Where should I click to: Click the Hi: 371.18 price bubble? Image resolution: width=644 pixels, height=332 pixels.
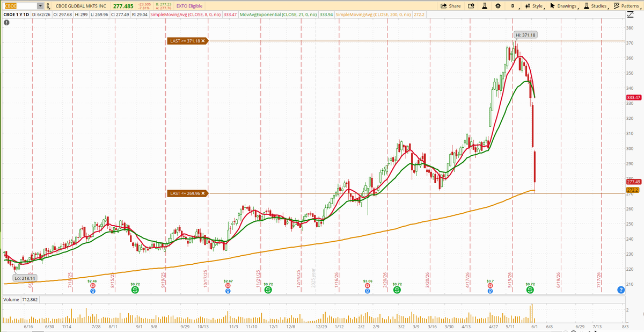coord(526,35)
